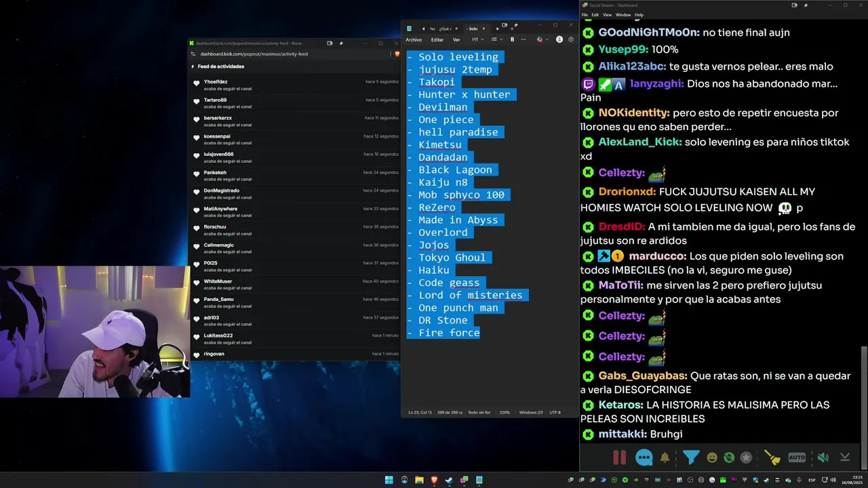Open the View menu in Social Stream
Viewport: 868px width, 488px height.
607,15
